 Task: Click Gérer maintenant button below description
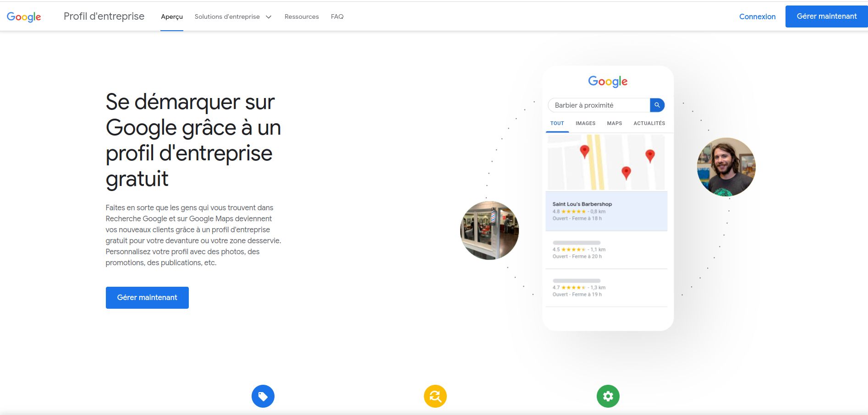(x=147, y=298)
